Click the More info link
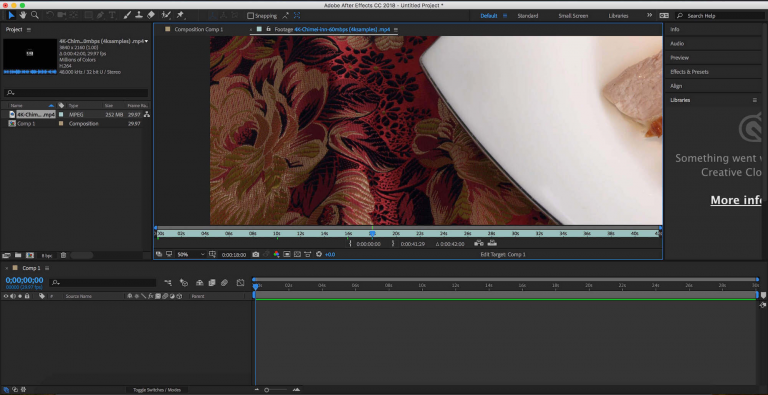Image resolution: width=768 pixels, height=395 pixels. tap(735, 200)
